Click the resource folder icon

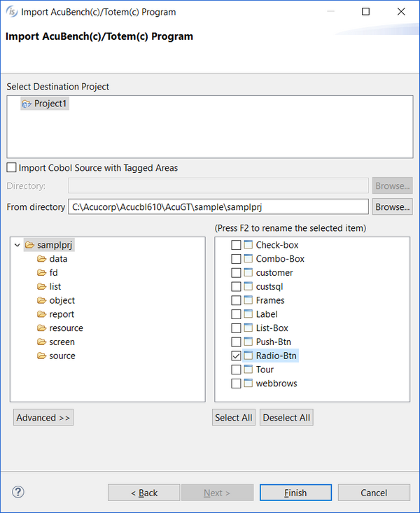pos(41,328)
